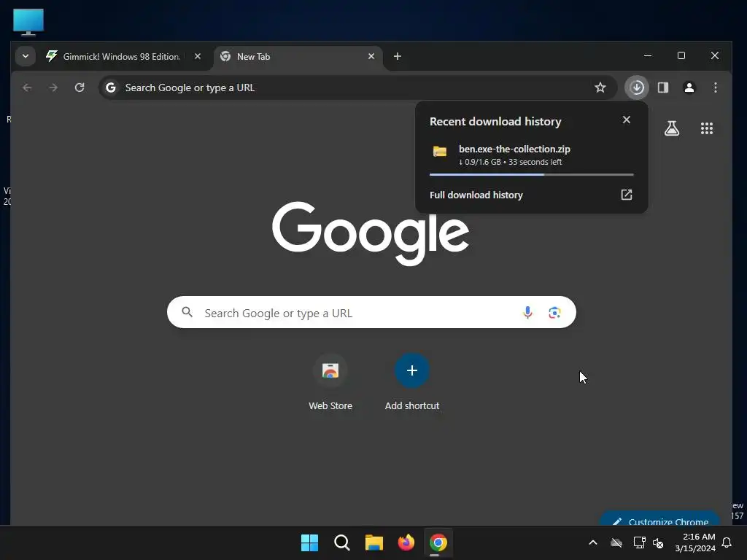747x560 pixels.
Task: Open network status tray icon
Action: pos(639,542)
